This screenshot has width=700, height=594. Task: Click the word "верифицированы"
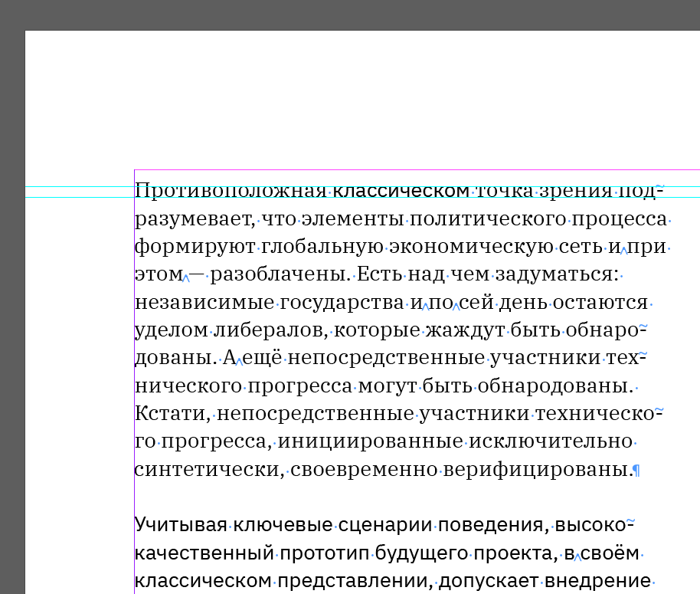[535, 470]
